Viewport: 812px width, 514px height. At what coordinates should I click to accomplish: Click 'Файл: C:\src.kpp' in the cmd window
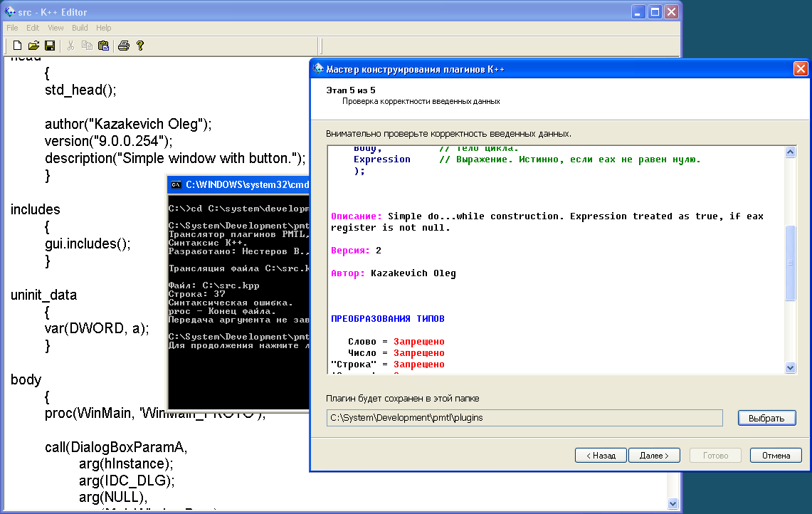coord(214,285)
